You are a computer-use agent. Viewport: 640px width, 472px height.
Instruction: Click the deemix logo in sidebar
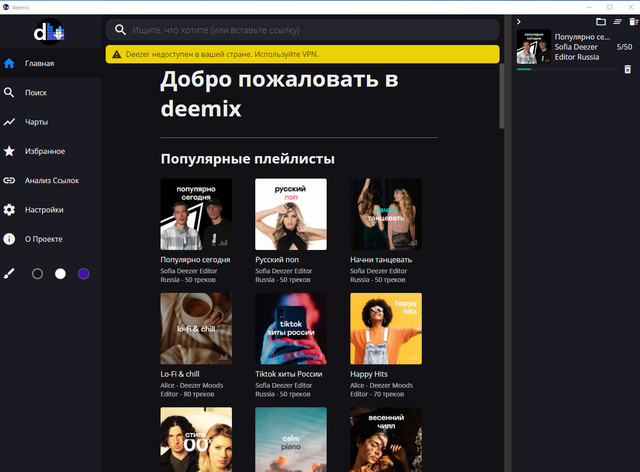[x=49, y=31]
